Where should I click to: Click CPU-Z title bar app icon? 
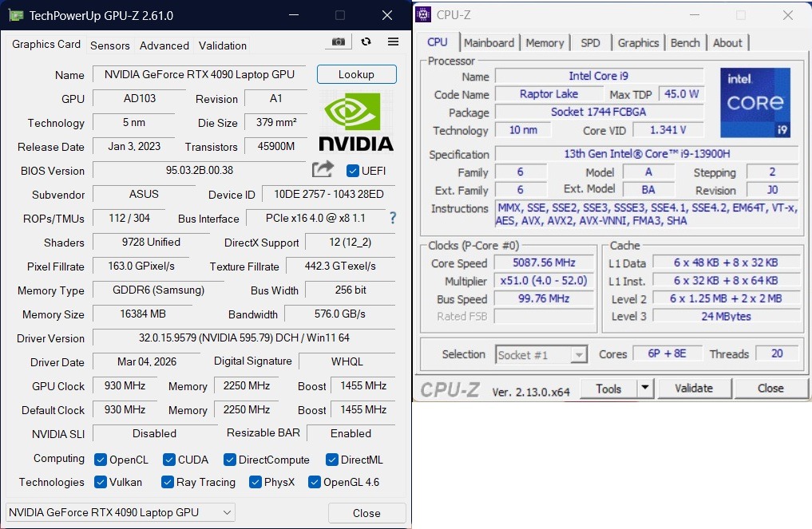point(423,14)
